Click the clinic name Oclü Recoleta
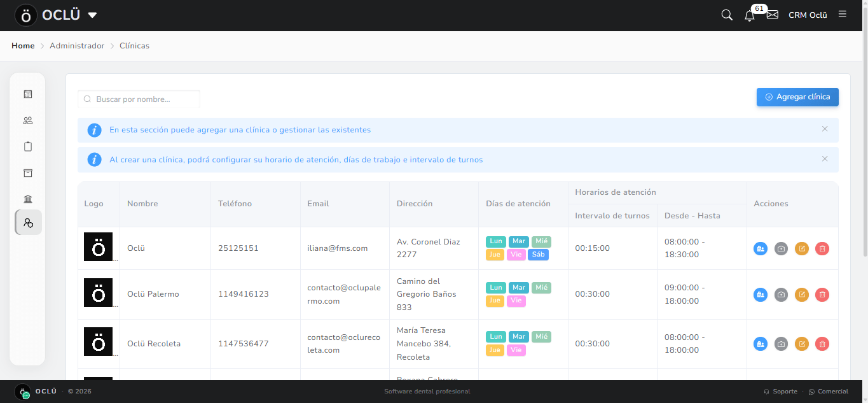 pyautogui.click(x=154, y=344)
